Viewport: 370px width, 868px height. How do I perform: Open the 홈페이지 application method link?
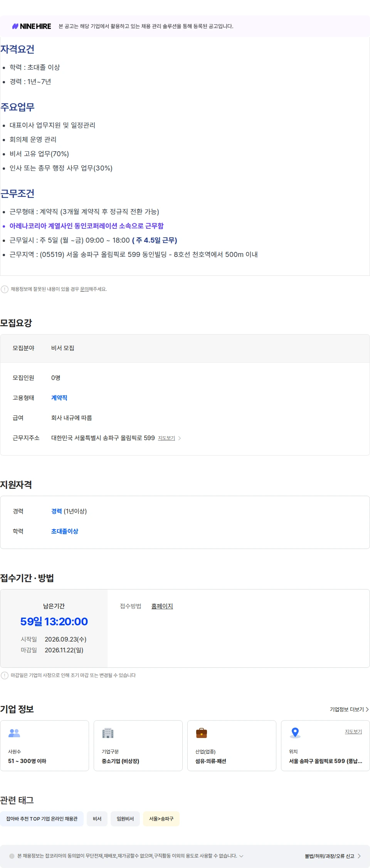click(x=162, y=606)
